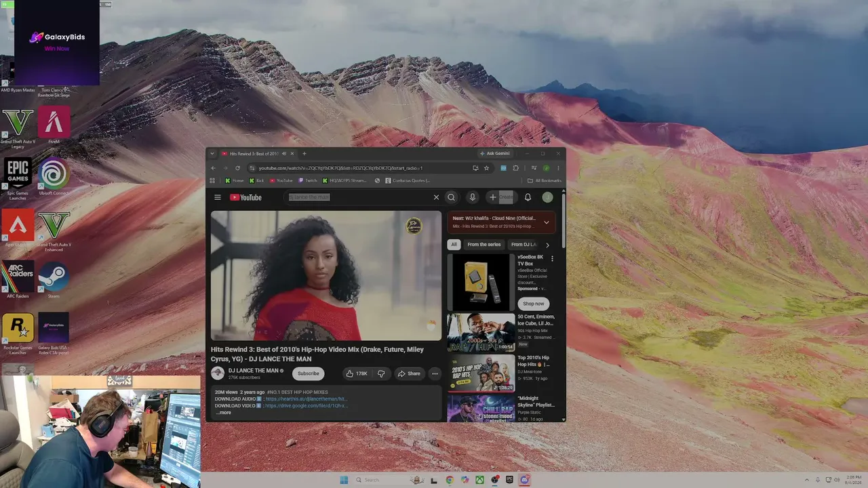Image resolution: width=868 pixels, height=488 pixels.
Task: Open Discord from the taskbar
Action: 524,480
